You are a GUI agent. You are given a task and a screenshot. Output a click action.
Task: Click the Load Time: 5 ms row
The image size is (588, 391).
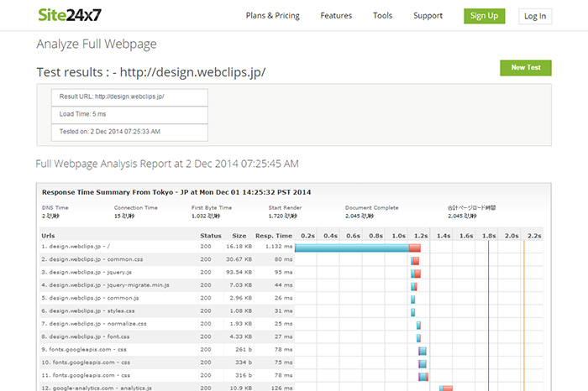click(129, 115)
